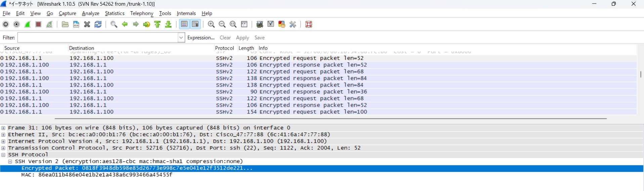
Task: Expand the Transmission Control Protocol node
Action: [x=3, y=148]
